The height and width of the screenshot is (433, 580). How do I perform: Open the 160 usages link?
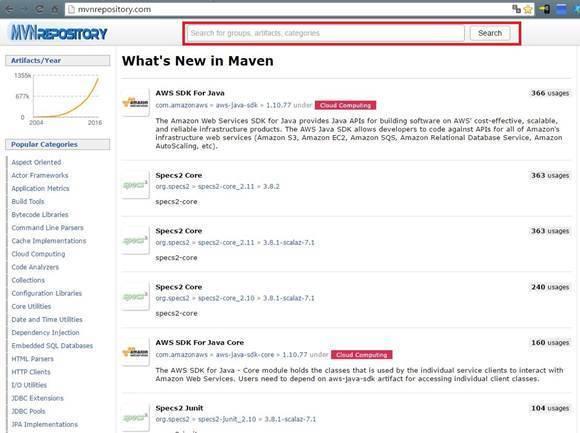tap(550, 343)
